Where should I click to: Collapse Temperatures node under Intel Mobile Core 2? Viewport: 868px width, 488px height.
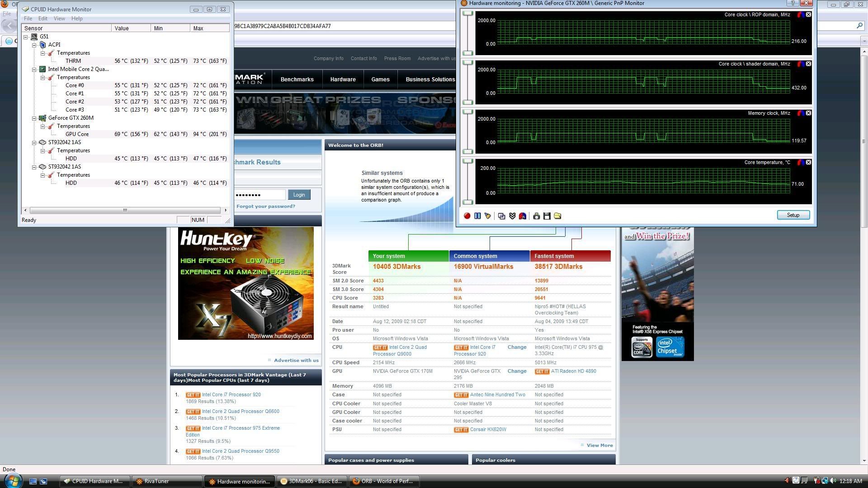pos(42,77)
